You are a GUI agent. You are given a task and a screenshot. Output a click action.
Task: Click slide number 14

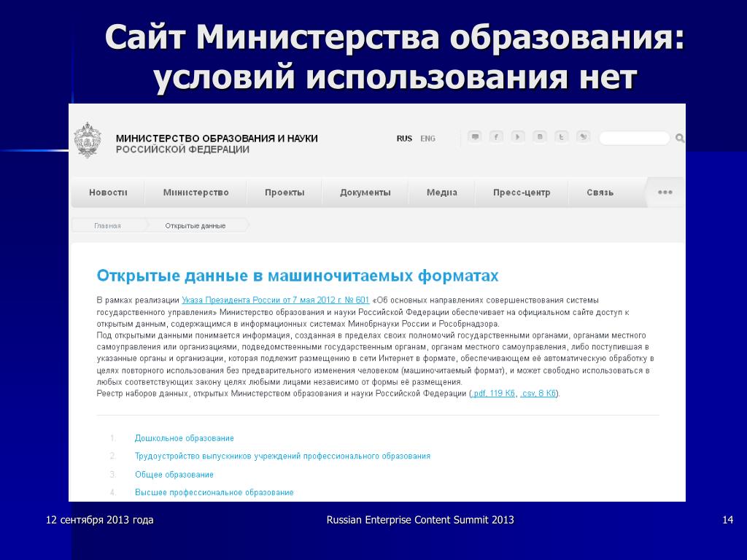(x=727, y=520)
